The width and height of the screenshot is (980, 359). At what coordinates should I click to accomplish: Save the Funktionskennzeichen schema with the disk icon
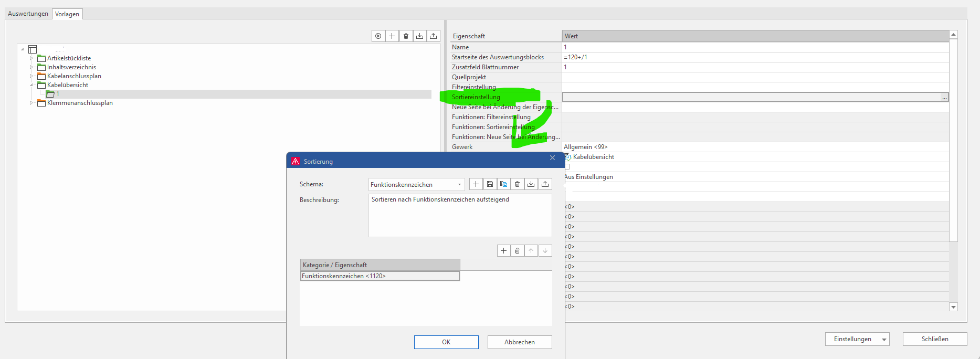click(x=490, y=184)
